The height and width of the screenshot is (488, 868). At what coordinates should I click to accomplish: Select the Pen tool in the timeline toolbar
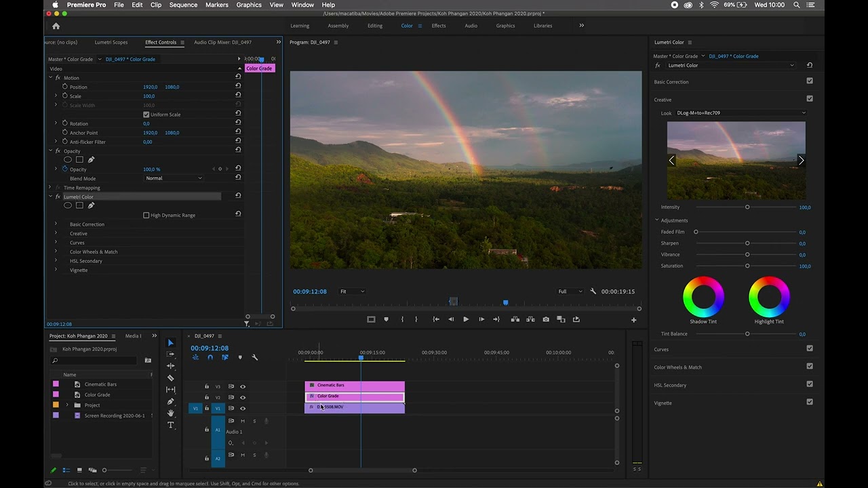pos(170,401)
